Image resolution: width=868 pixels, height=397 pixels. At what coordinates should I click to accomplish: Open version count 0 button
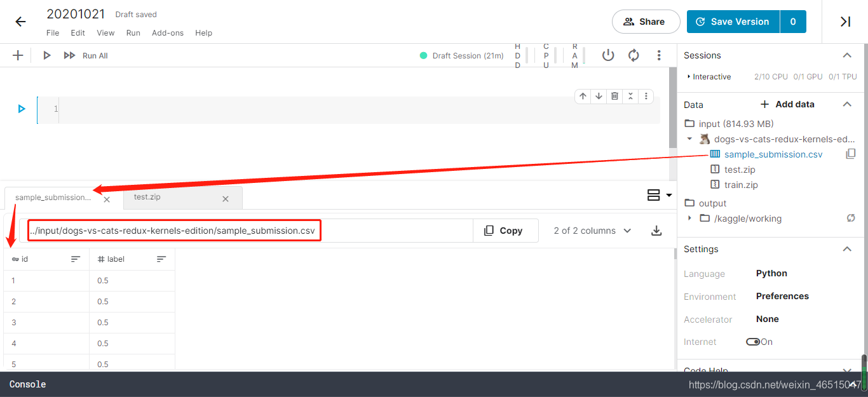pyautogui.click(x=793, y=22)
